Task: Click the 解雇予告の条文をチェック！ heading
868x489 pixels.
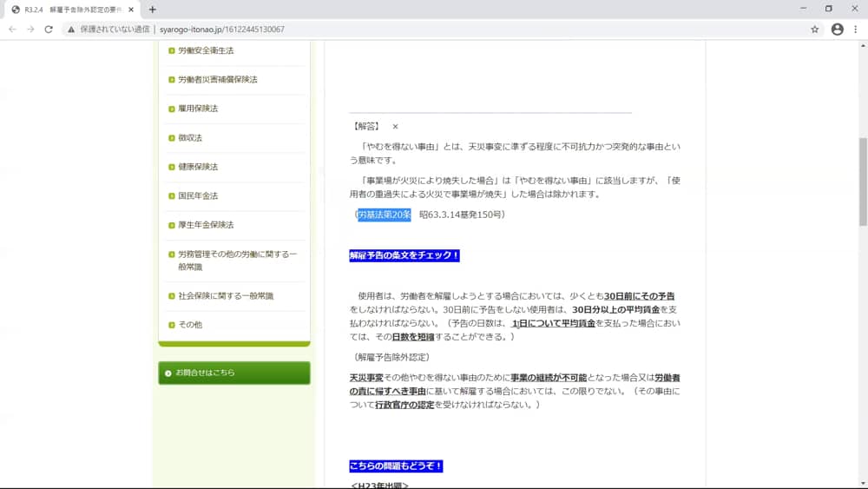Action: (404, 255)
